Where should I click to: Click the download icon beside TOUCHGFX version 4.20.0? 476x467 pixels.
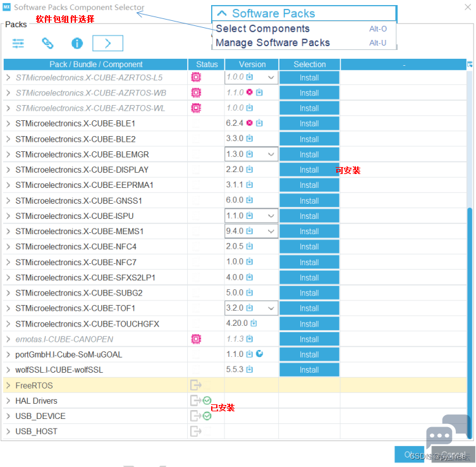coord(253,323)
